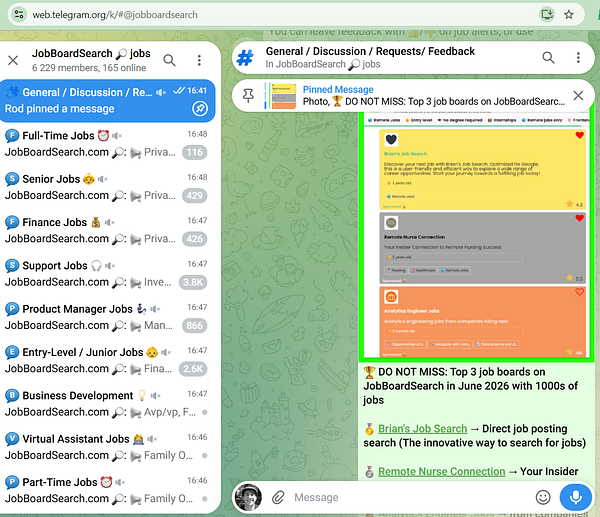
Task: Open the emoji picker
Action: pyautogui.click(x=543, y=497)
